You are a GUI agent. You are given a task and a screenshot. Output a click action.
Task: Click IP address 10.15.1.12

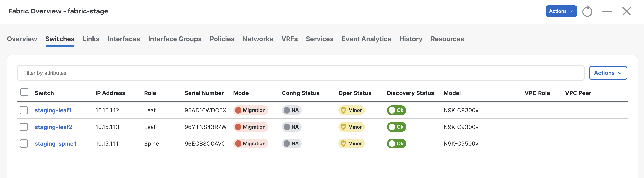107,110
